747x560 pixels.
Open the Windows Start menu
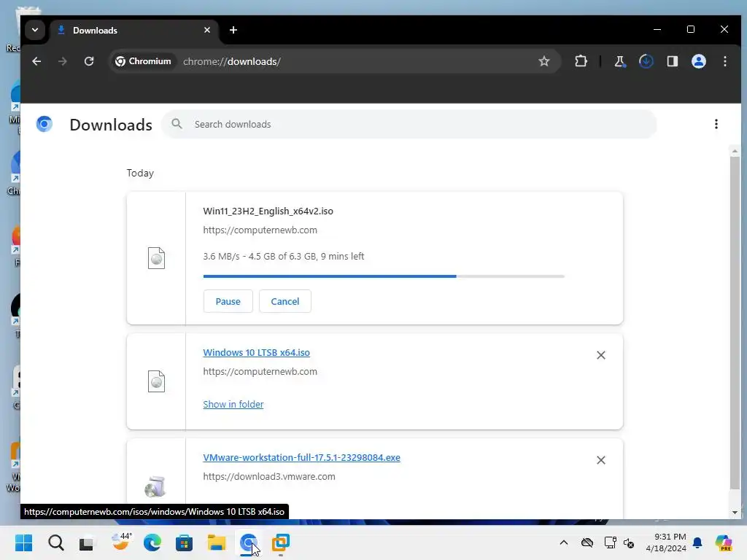tap(24, 542)
